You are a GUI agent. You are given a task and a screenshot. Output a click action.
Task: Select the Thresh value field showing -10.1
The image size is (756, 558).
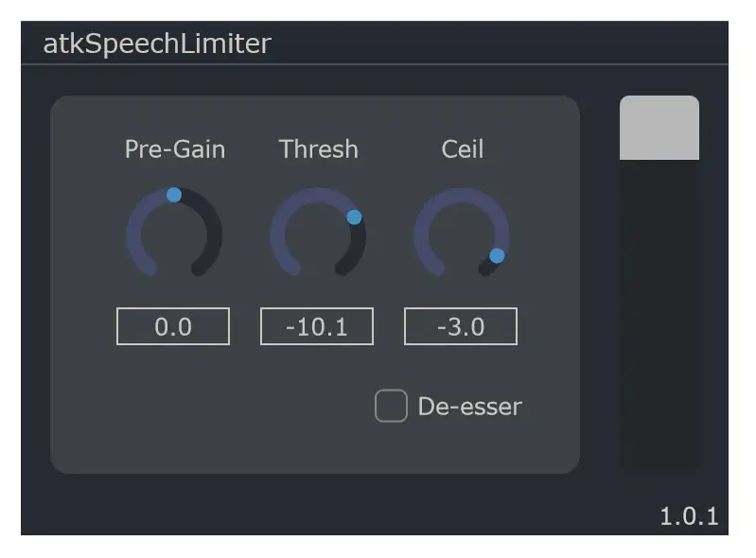pos(317,326)
